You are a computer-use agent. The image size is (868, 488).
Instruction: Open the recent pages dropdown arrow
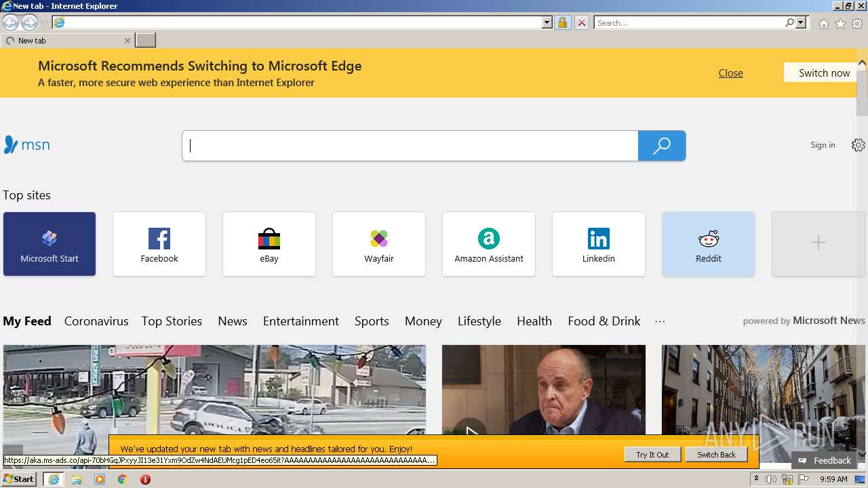pyautogui.click(x=44, y=23)
